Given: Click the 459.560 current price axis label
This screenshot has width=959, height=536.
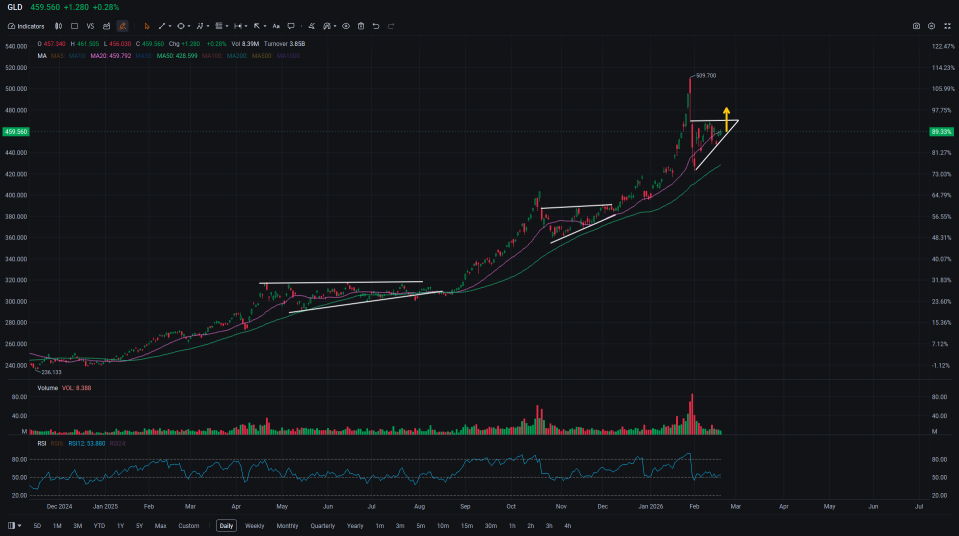Looking at the screenshot, I should pos(16,132).
